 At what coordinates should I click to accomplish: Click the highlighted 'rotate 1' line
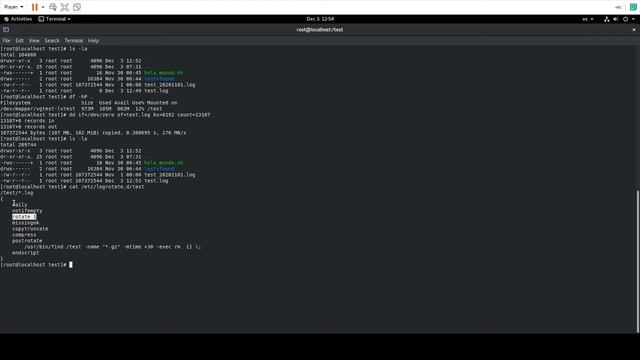pos(24,217)
